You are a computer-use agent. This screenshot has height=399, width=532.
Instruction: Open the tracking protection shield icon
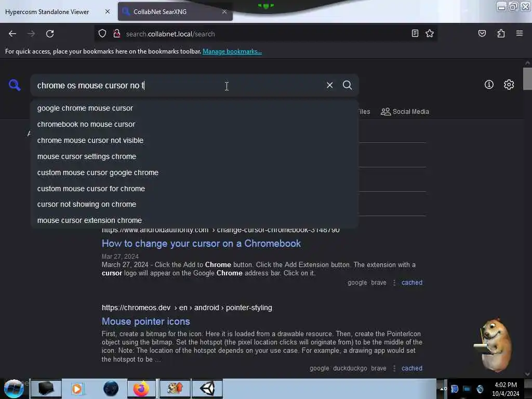tap(102, 34)
